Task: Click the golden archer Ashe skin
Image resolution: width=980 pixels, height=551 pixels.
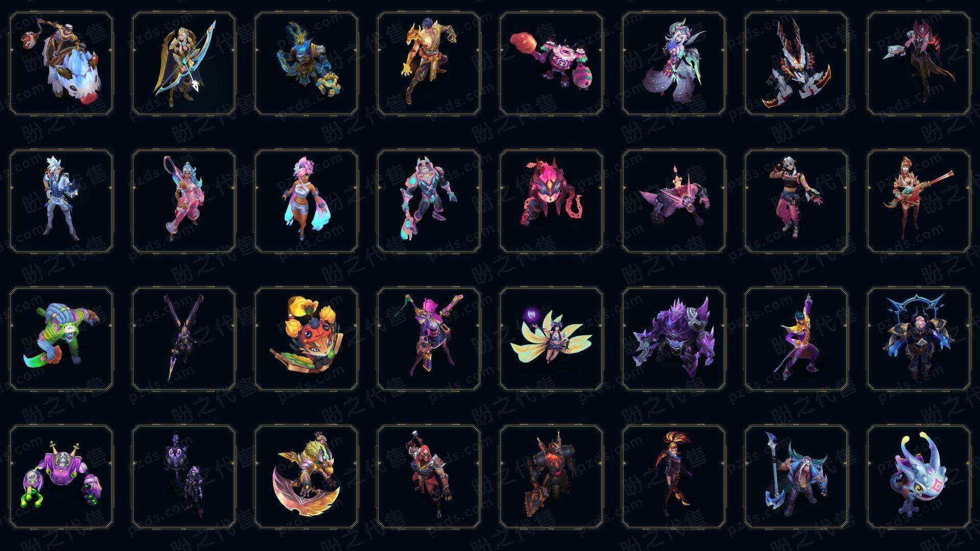Action: [x=184, y=64]
